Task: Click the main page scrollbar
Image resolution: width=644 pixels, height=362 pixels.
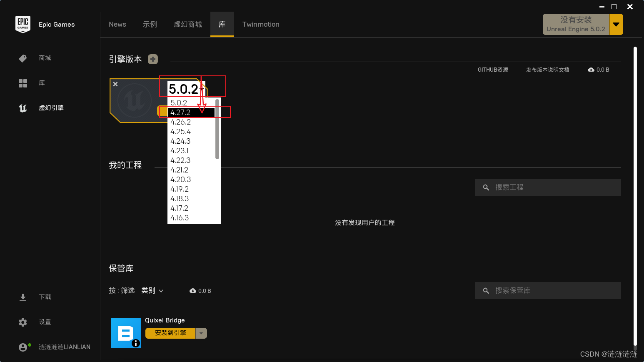Action: tap(635, 196)
